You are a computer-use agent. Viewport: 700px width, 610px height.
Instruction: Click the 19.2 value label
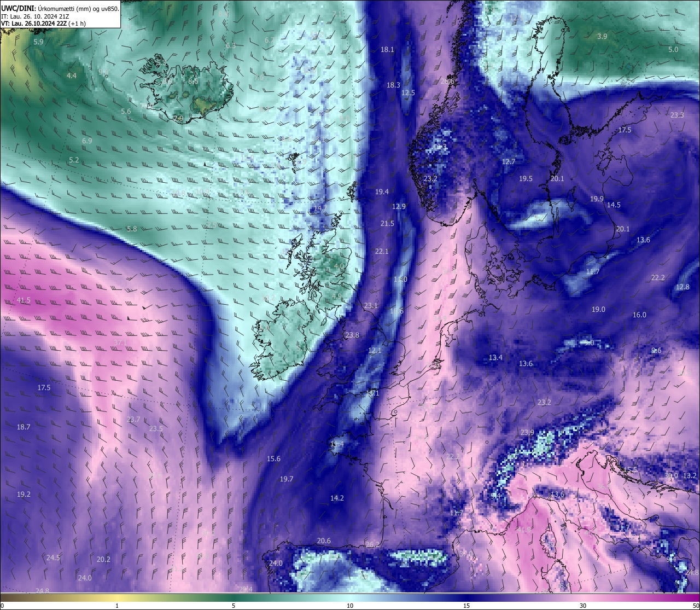[x=24, y=494]
